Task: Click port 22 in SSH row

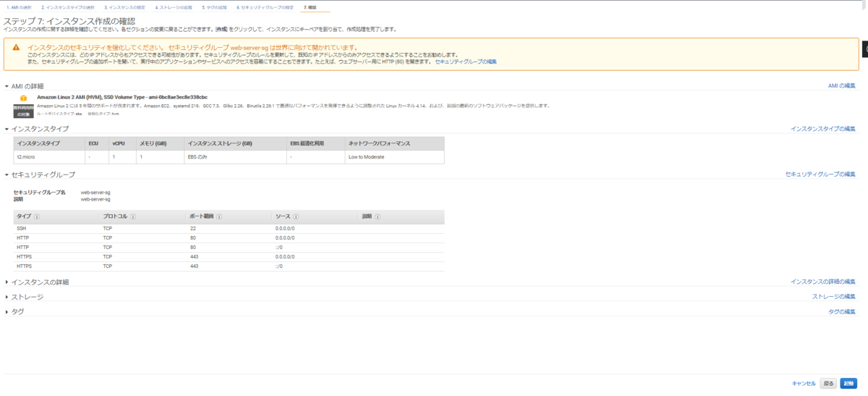Action: click(x=192, y=228)
